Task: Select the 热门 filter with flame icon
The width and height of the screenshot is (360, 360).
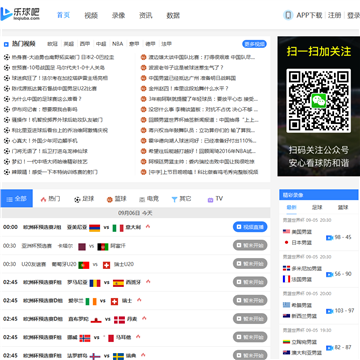Action: [x=50, y=199]
